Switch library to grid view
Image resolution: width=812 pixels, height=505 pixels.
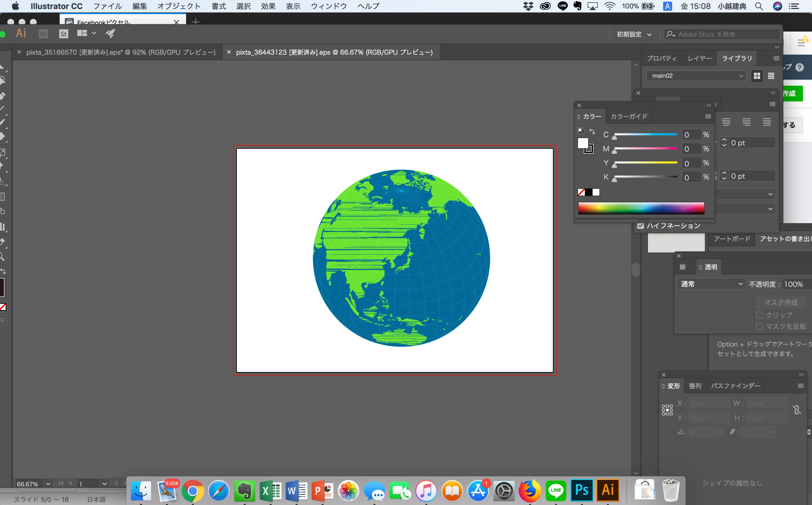[x=756, y=76]
